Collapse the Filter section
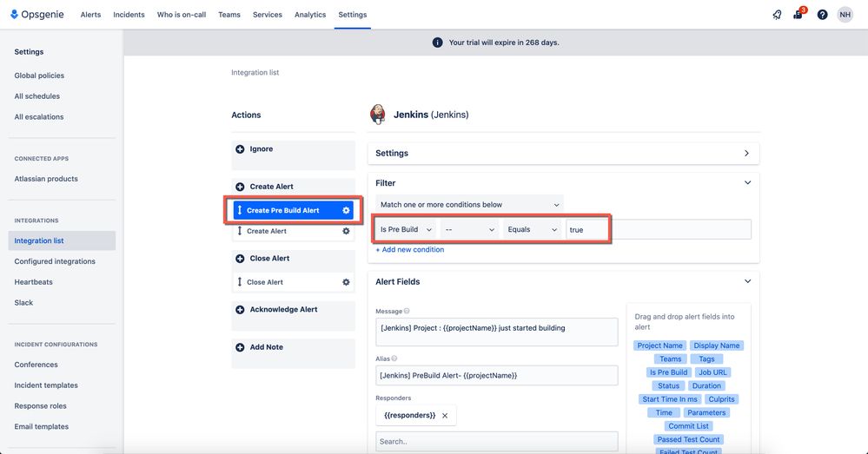Viewport: 868px width, 454px height. tap(747, 182)
